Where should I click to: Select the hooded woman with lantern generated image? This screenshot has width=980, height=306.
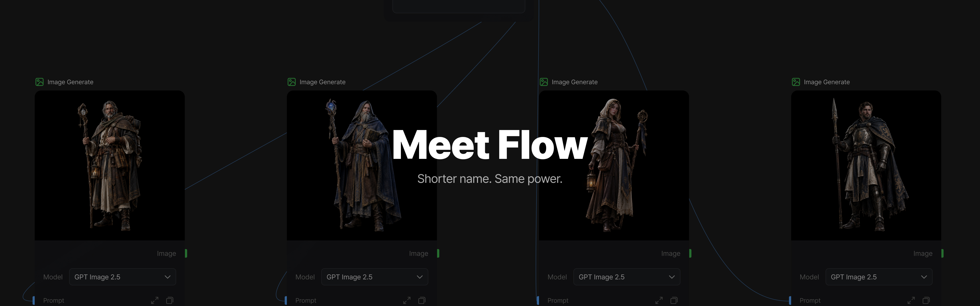[614, 165]
